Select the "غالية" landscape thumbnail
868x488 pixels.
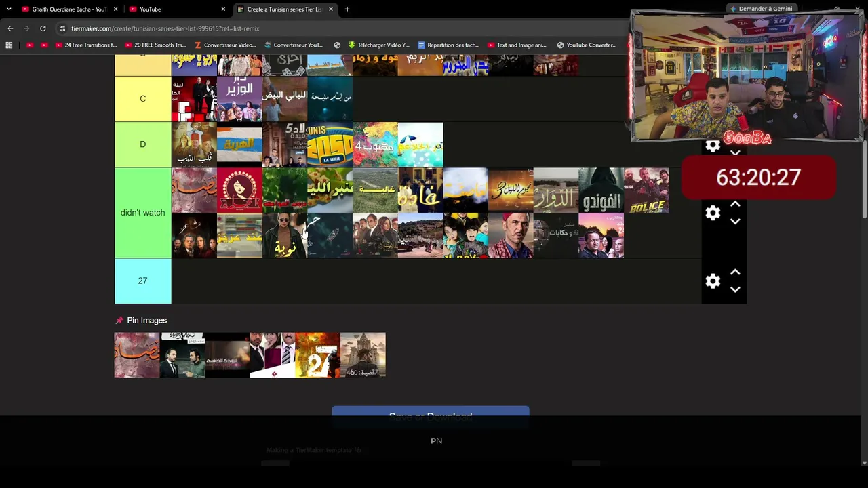[375, 190]
